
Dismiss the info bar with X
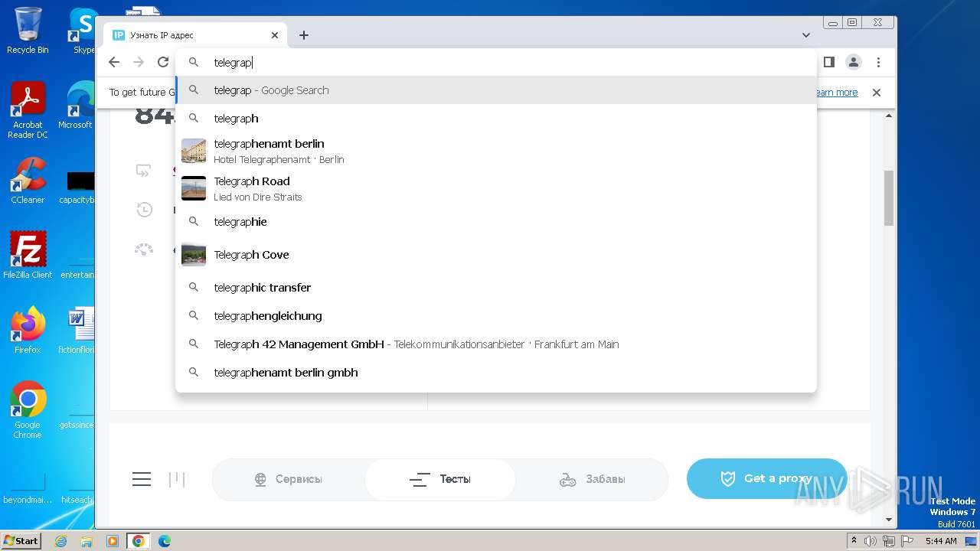point(877,93)
